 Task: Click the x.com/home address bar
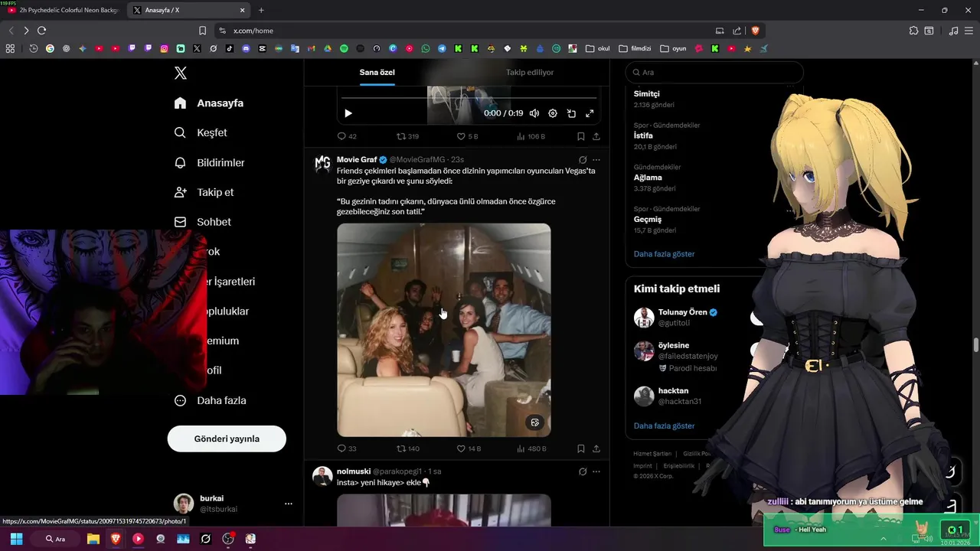tap(467, 31)
